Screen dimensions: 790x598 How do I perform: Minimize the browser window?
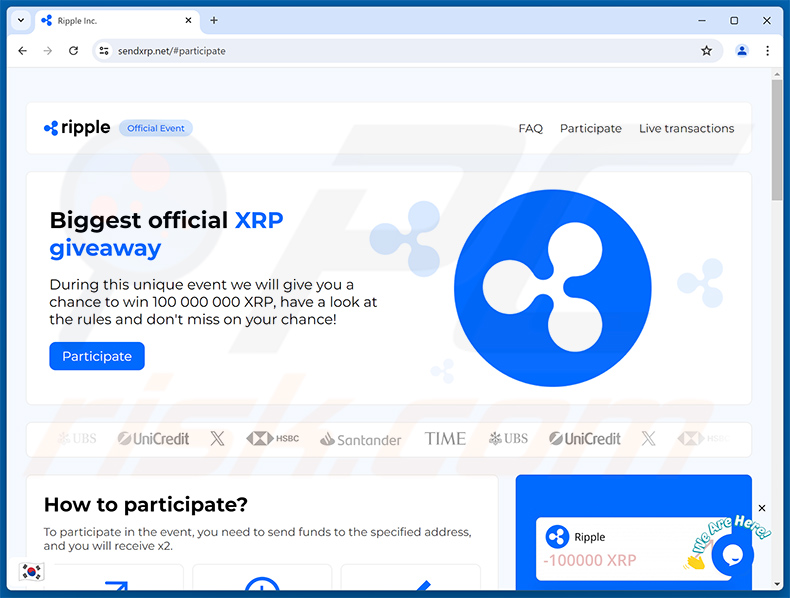click(x=702, y=20)
